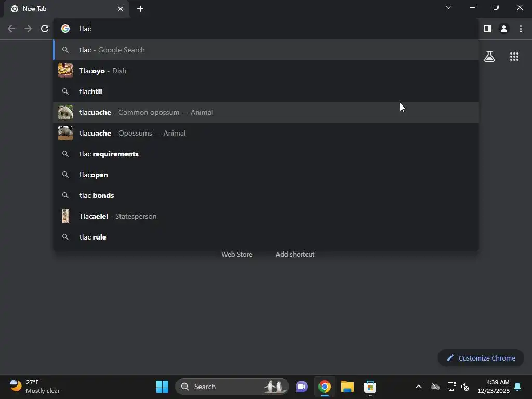Viewport: 532px width, 399px height.
Task: Click the taskbar Search box
Action: tap(232, 387)
